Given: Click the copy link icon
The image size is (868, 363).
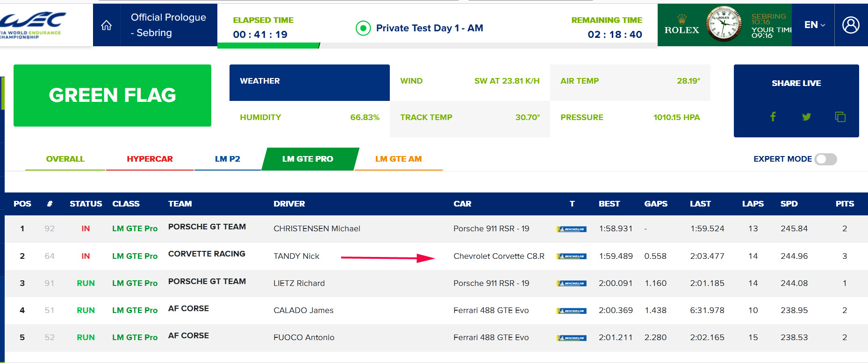Looking at the screenshot, I should click(840, 117).
